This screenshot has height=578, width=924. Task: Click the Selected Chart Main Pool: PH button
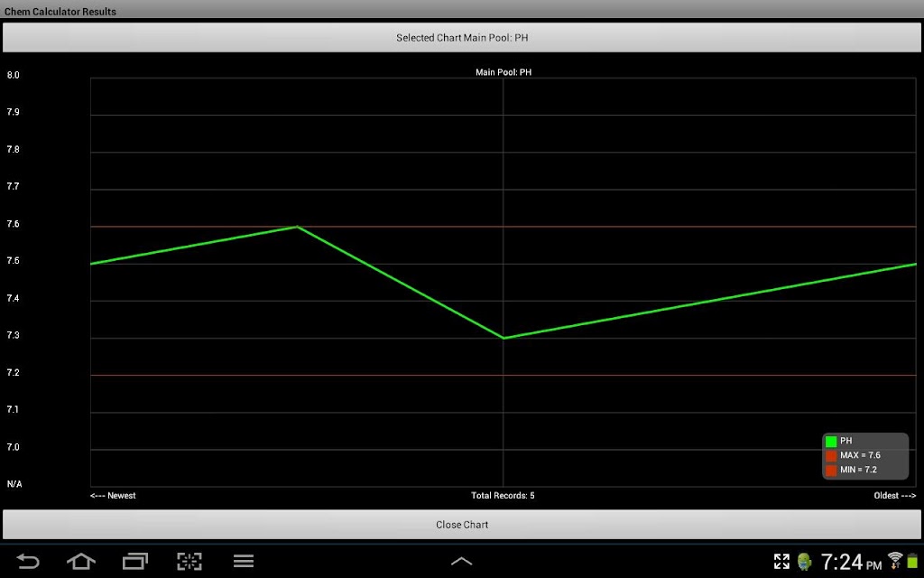462,38
